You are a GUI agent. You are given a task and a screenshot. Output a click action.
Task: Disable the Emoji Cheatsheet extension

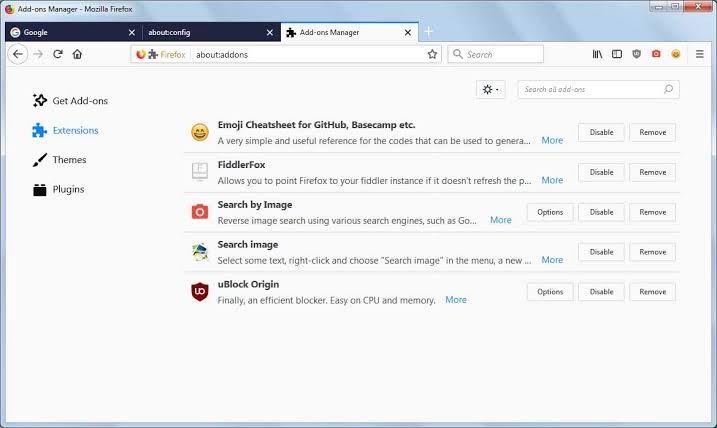point(601,132)
